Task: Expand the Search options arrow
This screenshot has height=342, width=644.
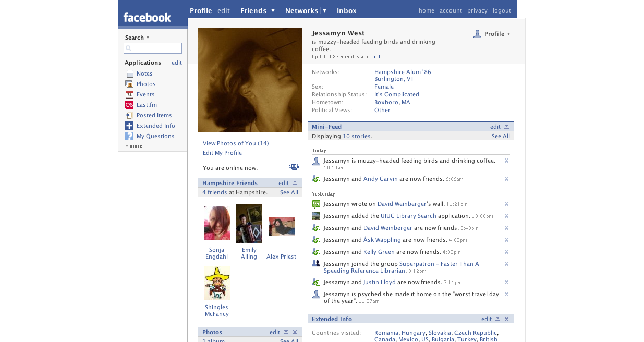Action: click(148, 38)
